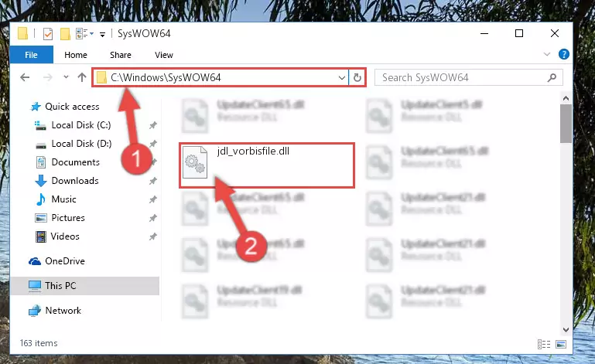Maximize the SysWOW64 window
This screenshot has width=595, height=364.
pyautogui.click(x=519, y=33)
